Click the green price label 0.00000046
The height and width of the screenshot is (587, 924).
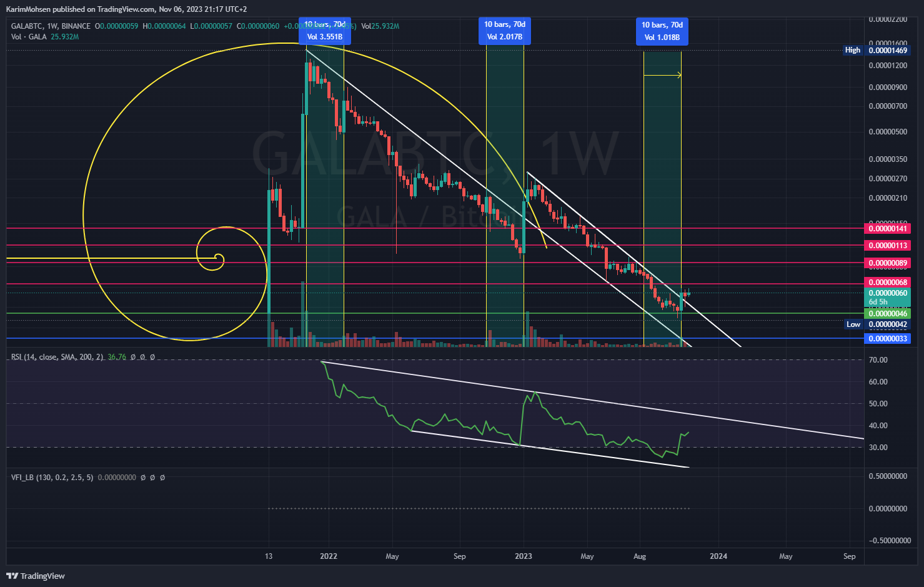click(x=888, y=314)
